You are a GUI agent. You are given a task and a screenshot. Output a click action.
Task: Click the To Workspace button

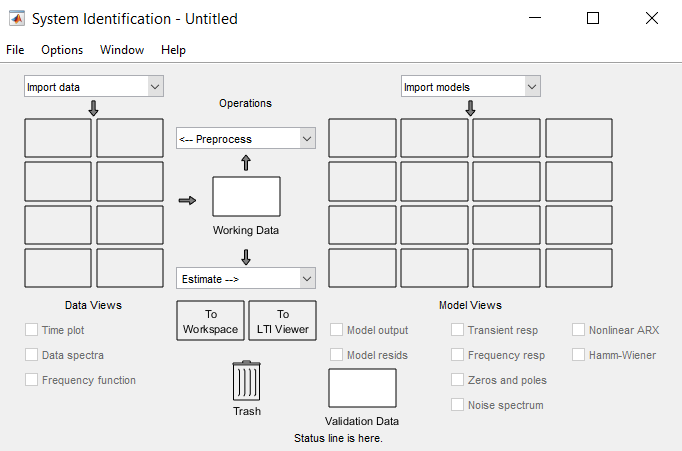point(211,321)
